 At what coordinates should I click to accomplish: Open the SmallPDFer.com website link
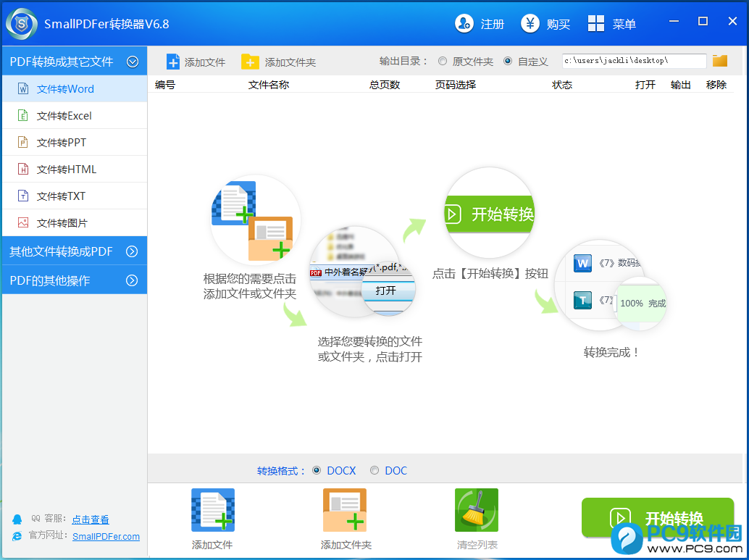coord(106,537)
